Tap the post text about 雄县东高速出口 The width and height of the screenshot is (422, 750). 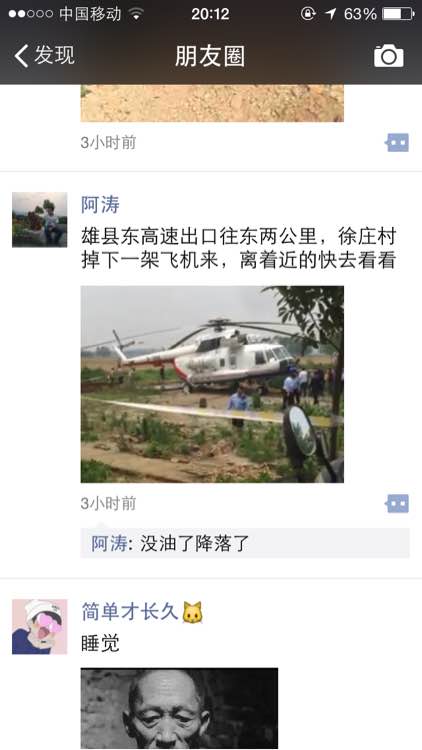coord(239,249)
